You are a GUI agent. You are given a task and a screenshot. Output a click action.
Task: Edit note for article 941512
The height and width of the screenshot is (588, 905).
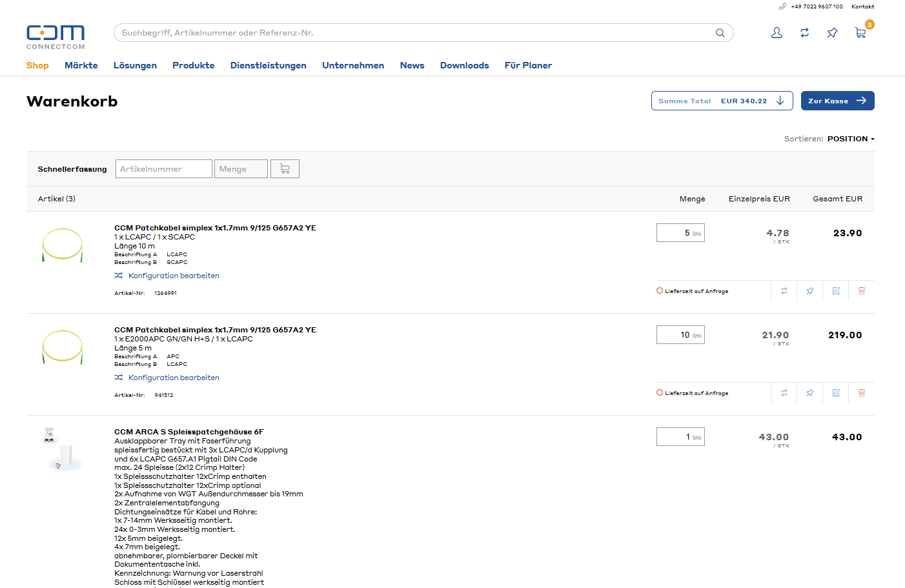coord(836,393)
